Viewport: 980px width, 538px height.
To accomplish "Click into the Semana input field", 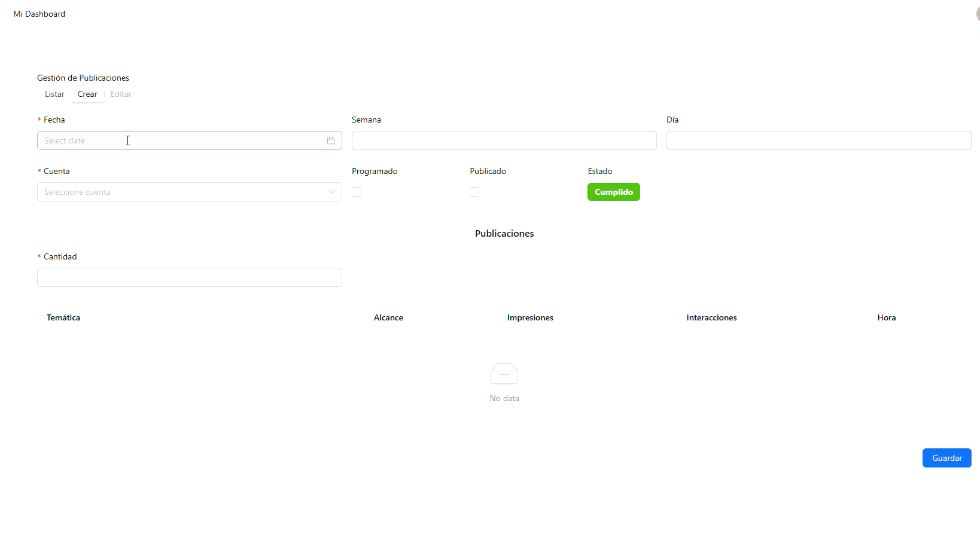I will (x=504, y=140).
